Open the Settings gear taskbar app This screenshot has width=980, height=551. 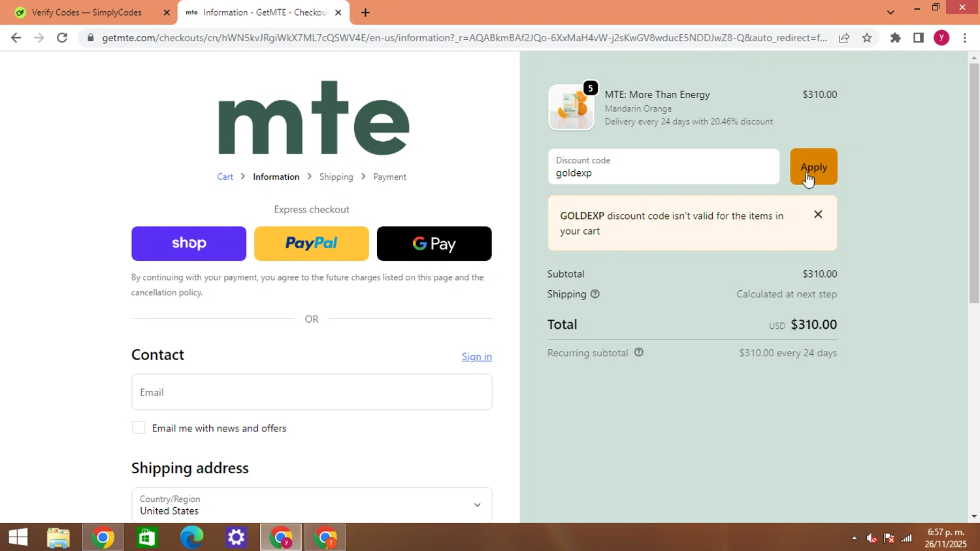point(236,537)
